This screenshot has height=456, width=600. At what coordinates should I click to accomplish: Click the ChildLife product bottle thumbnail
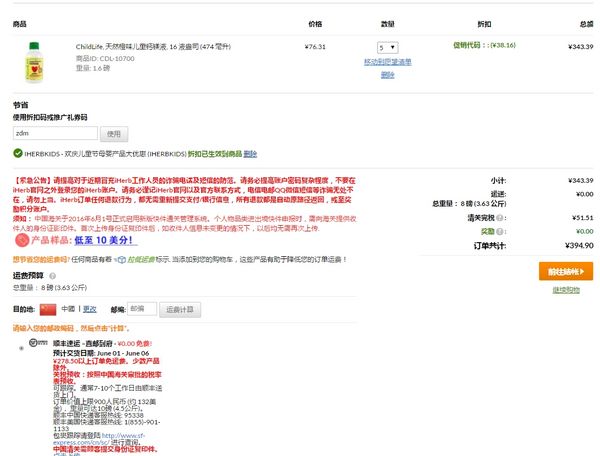tap(34, 63)
